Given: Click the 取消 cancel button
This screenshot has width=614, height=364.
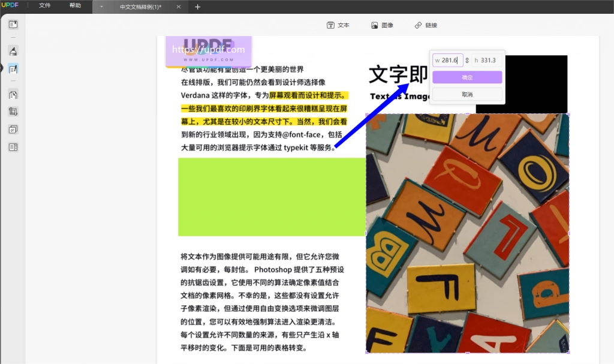Looking at the screenshot, I should coord(467,94).
